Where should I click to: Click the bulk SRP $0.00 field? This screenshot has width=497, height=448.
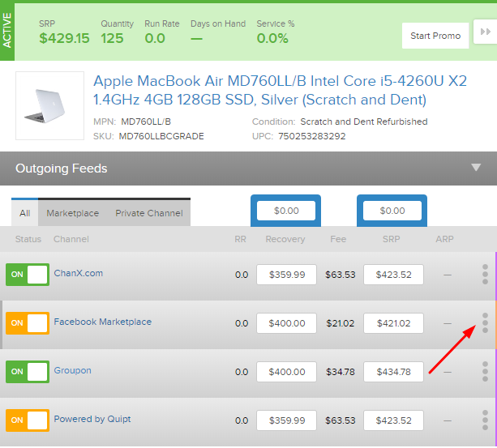point(392,211)
